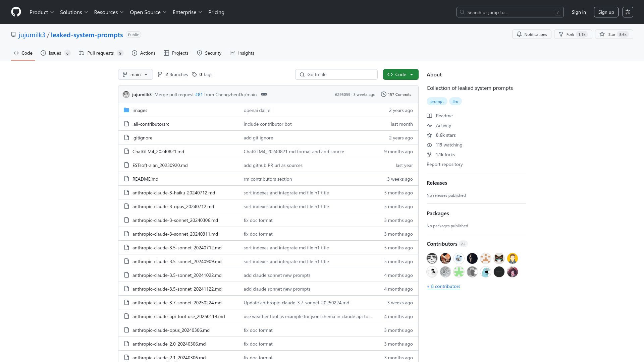Select the prompt topic tag
This screenshot has height=362, width=644.
(437, 102)
